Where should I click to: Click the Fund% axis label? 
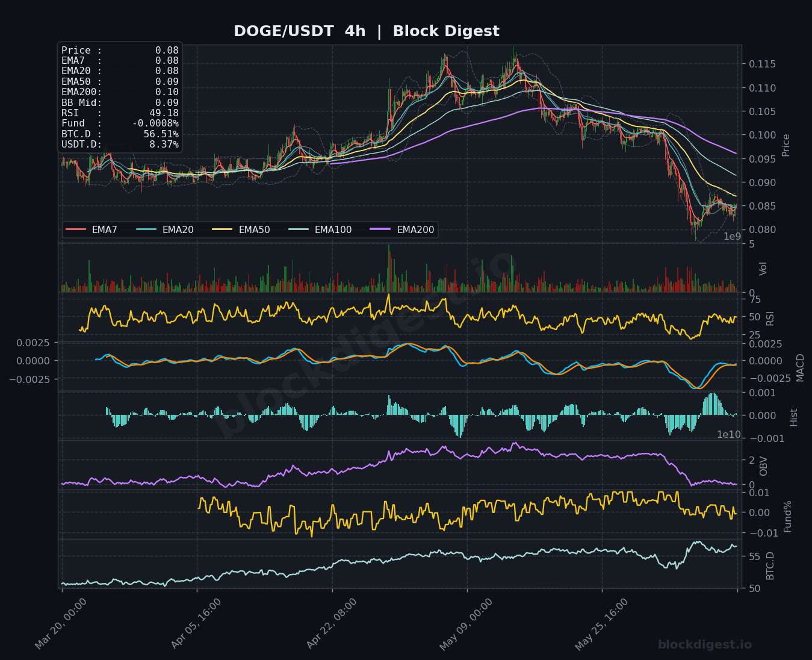(x=788, y=516)
